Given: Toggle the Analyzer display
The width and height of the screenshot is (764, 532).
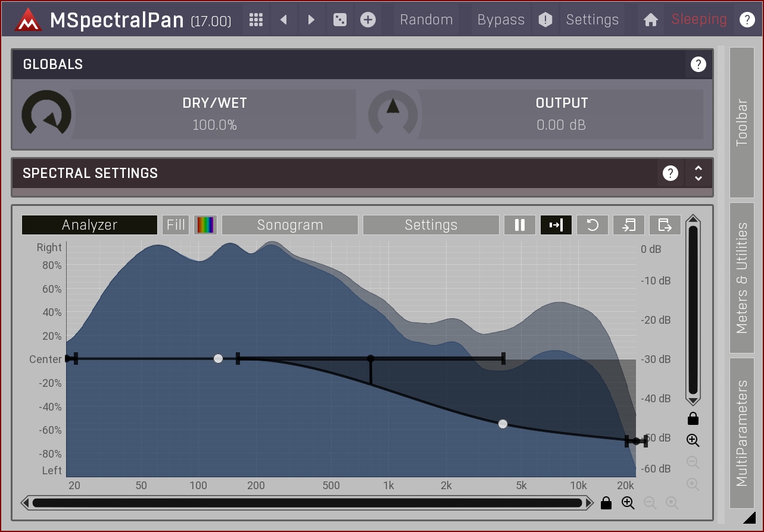Looking at the screenshot, I should coord(89,225).
